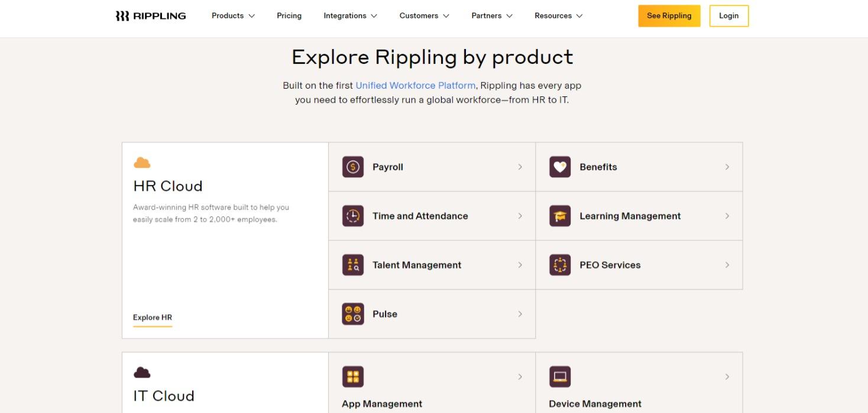Click the Device Management laptop icon
Screen dimensions: 868x413
tap(560, 376)
